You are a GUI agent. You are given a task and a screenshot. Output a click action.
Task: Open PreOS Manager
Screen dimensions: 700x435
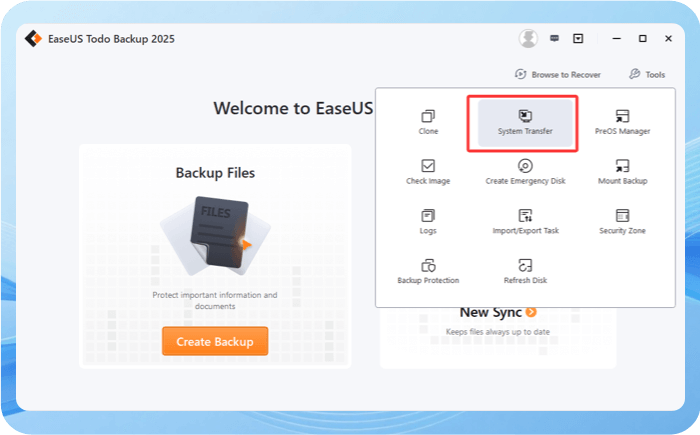pos(621,122)
